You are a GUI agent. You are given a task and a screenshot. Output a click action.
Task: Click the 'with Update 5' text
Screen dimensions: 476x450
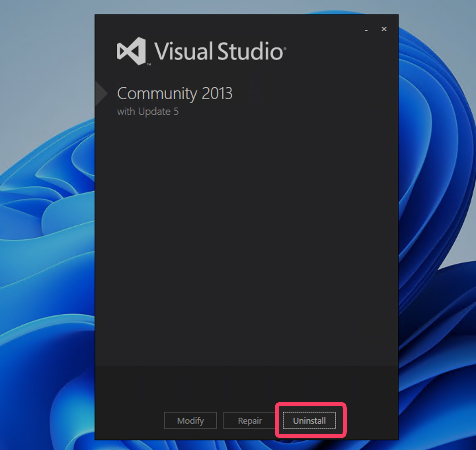pos(148,112)
